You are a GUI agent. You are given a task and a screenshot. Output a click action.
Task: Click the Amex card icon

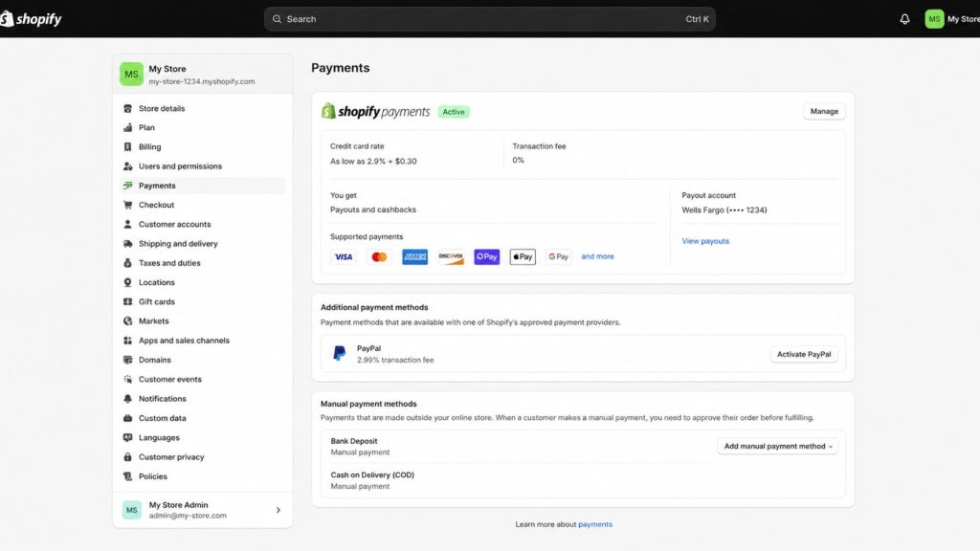pos(414,256)
